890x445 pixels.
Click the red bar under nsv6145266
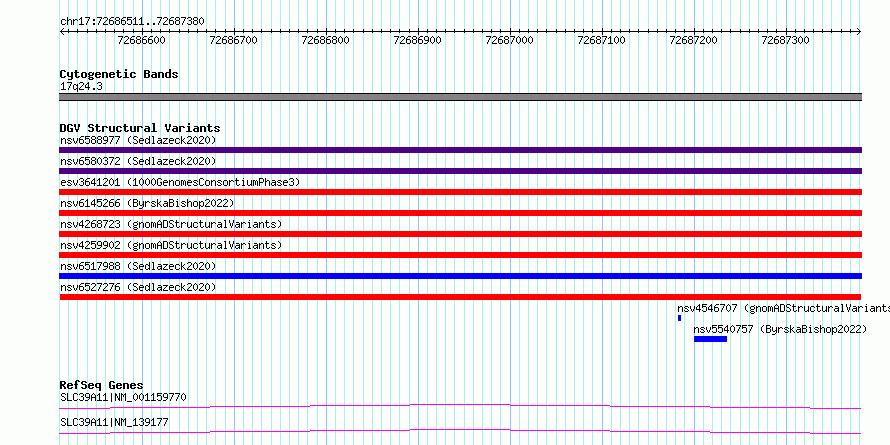[x=460, y=213]
